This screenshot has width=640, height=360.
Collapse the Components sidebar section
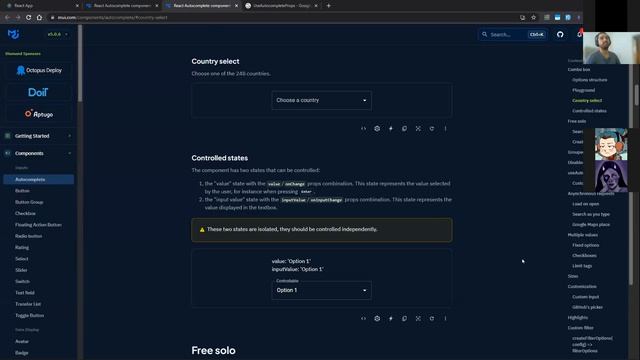pos(38,153)
